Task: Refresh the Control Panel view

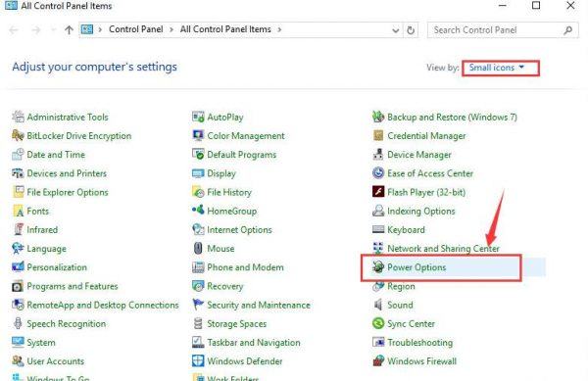Action: (411, 30)
